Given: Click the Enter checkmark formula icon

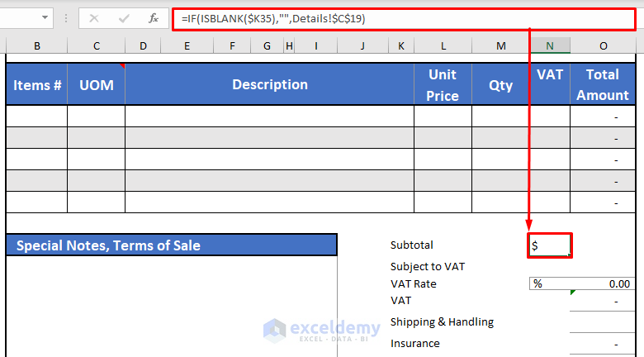Looking at the screenshot, I should point(124,17).
